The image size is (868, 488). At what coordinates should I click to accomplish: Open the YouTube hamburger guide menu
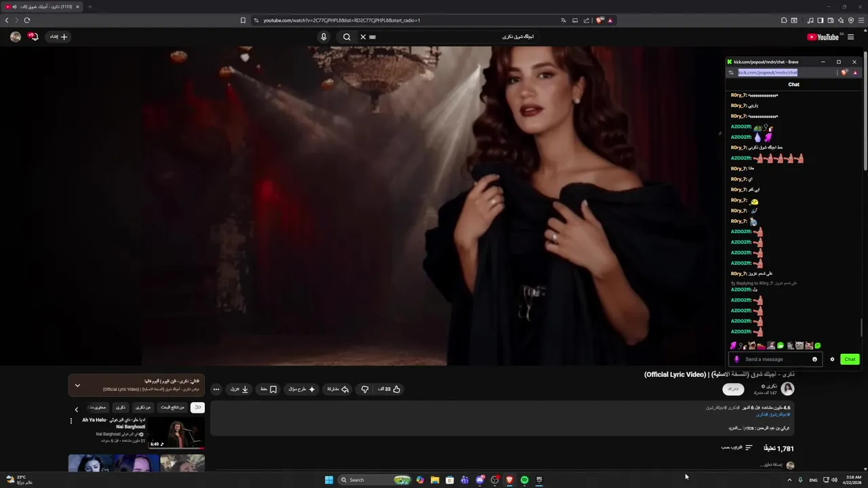click(851, 37)
